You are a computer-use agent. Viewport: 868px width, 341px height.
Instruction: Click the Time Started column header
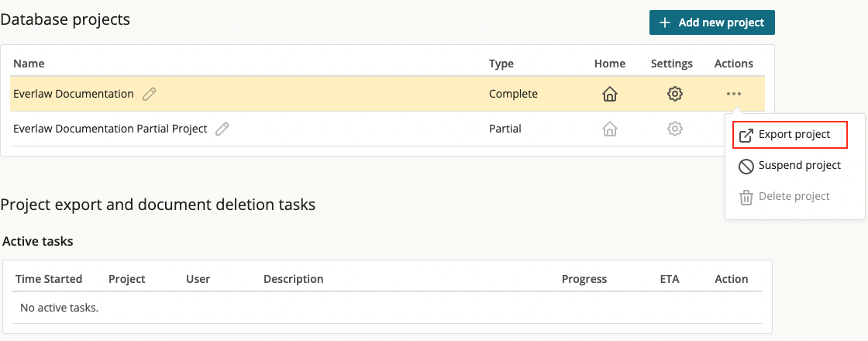click(x=49, y=279)
